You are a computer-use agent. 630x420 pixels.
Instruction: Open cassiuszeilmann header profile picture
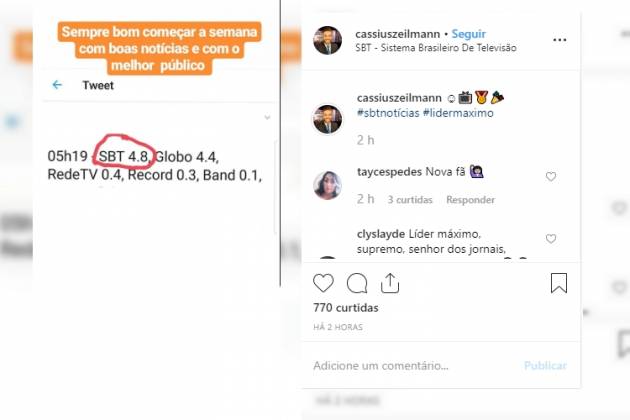(x=327, y=40)
